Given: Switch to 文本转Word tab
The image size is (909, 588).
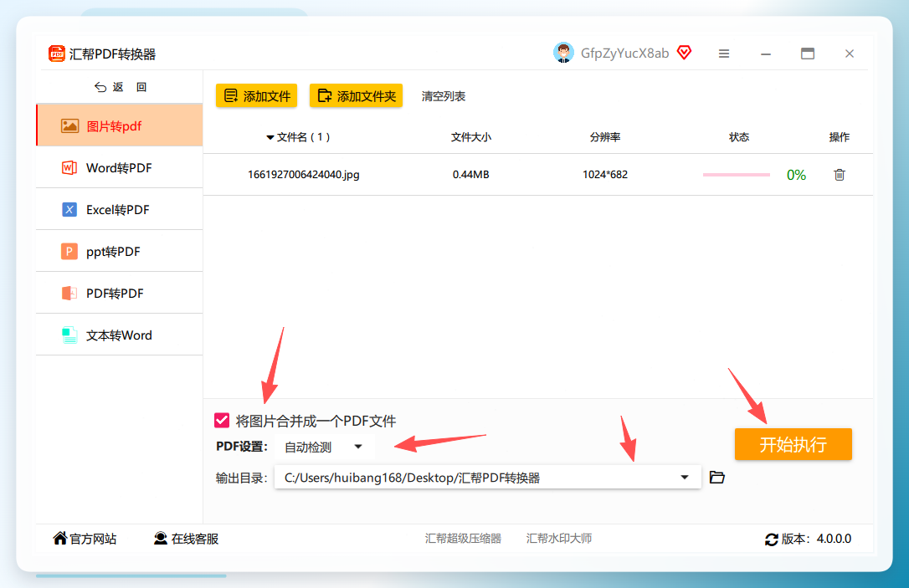Looking at the screenshot, I should pos(120,335).
